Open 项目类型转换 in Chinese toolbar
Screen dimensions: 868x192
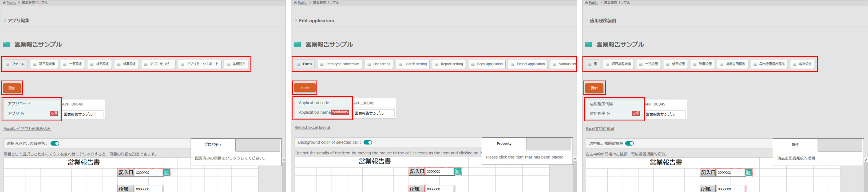(x=618, y=64)
